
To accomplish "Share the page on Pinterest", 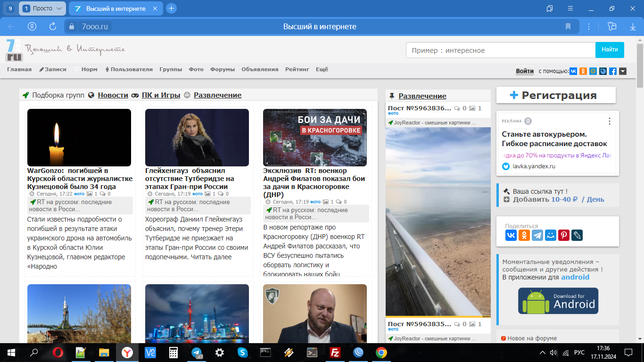I will 564,235.
